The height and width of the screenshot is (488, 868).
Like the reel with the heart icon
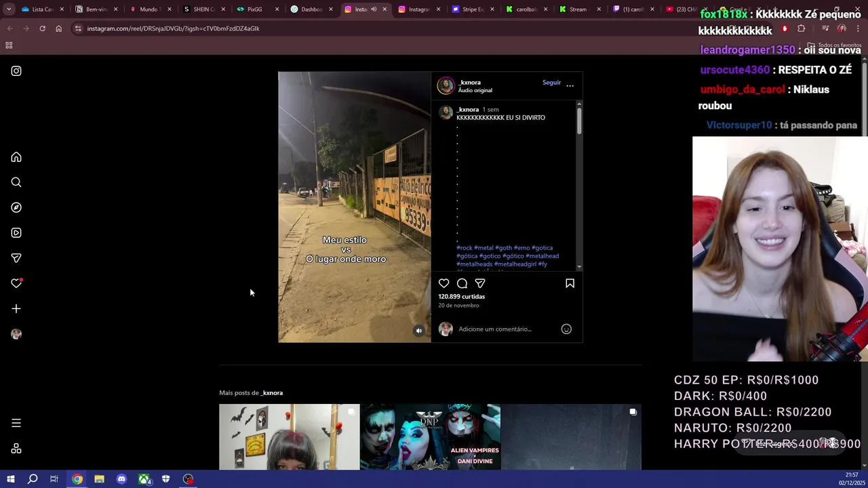(x=443, y=283)
